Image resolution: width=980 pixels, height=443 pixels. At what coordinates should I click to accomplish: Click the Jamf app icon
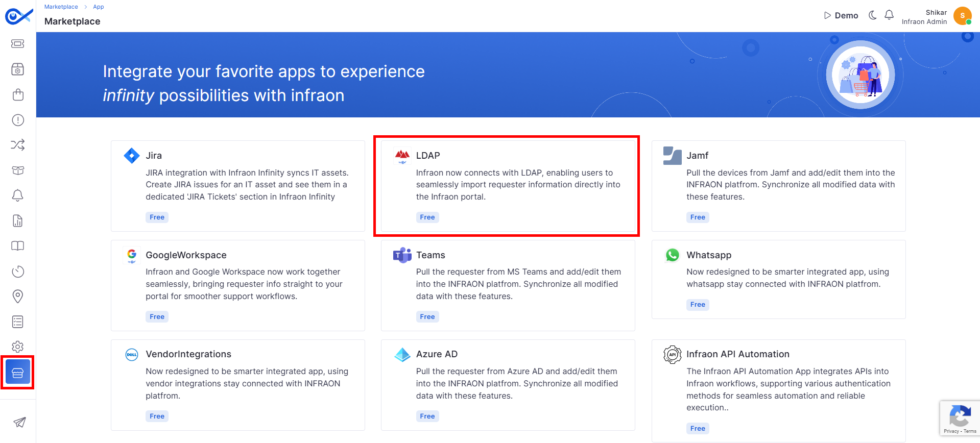coord(672,156)
